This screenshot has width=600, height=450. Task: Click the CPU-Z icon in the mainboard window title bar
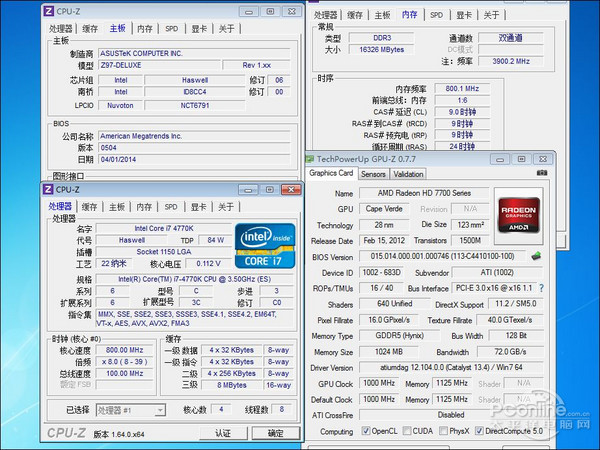50,9
